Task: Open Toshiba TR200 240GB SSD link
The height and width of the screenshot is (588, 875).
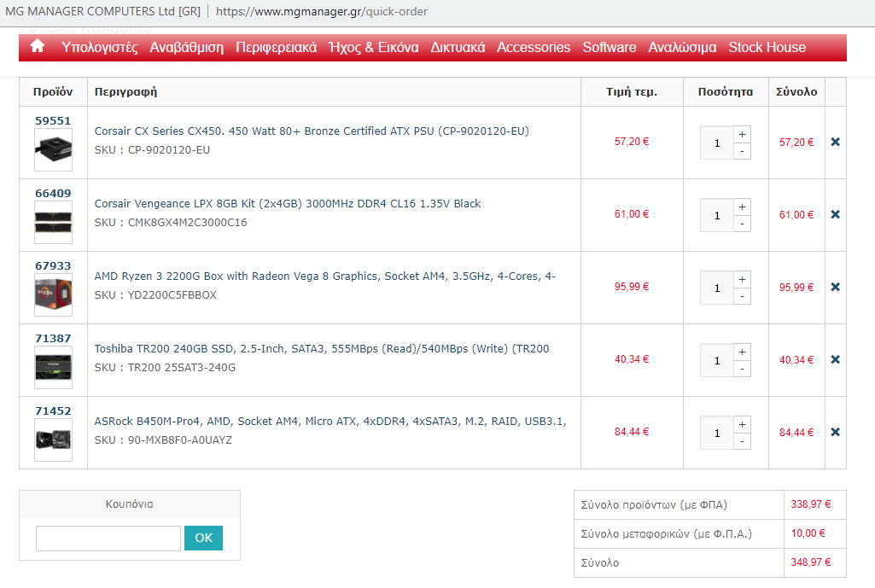Action: [x=322, y=349]
